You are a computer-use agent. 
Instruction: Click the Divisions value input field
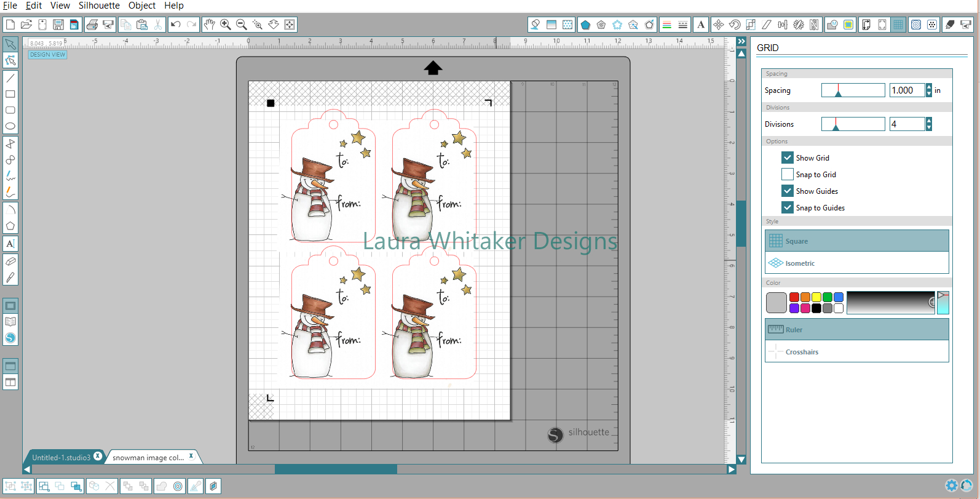[x=907, y=124]
